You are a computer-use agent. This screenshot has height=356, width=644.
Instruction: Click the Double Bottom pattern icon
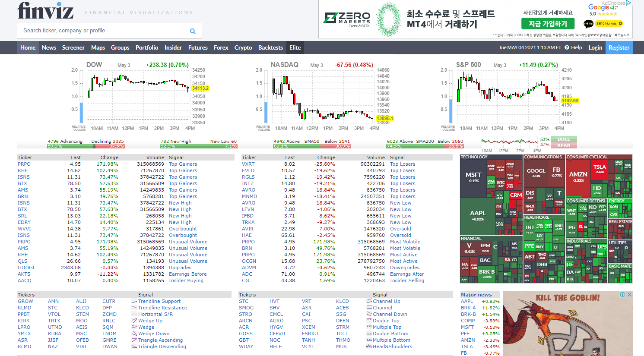369,334
